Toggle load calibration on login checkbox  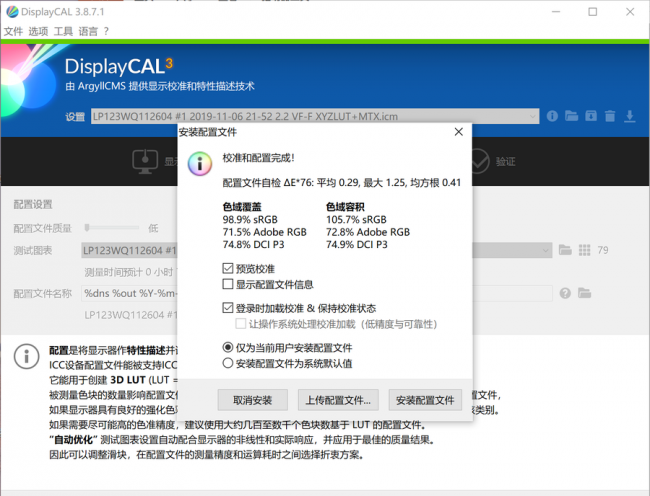228,308
